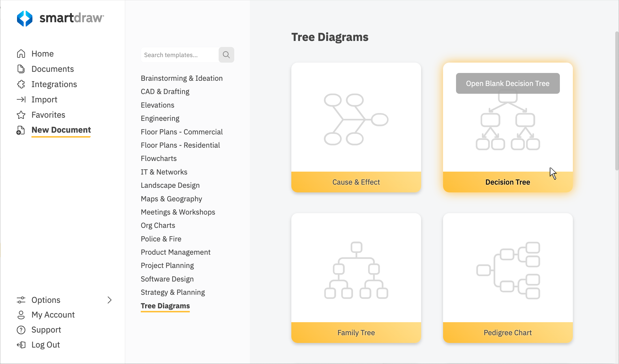Screen dimensions: 619x364
Task: Click the Documents icon
Action: pyautogui.click(x=21, y=69)
